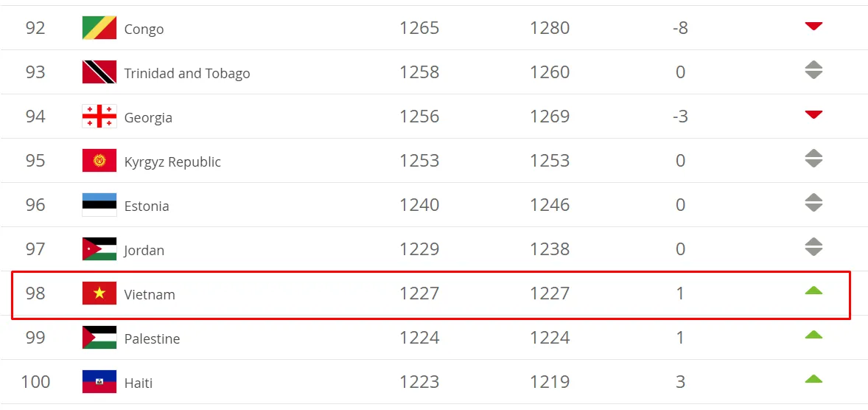Click Jordan's total points 1229
This screenshot has width=868, height=410.
coord(419,249)
